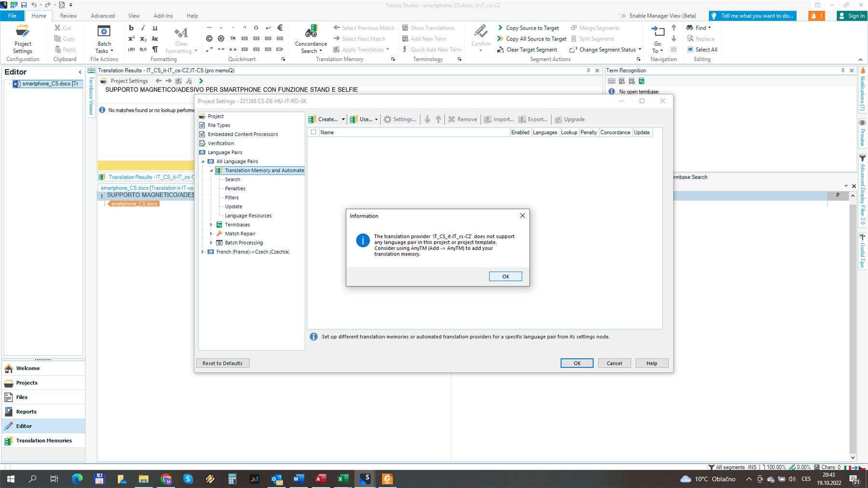Open Excel from the taskbar
Screen dimensions: 868x488
point(343,479)
